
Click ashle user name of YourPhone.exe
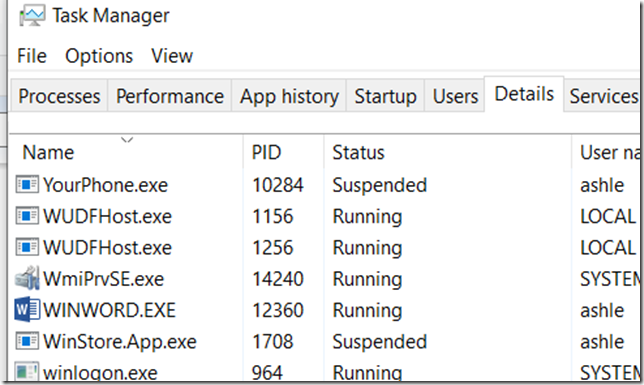(x=602, y=185)
